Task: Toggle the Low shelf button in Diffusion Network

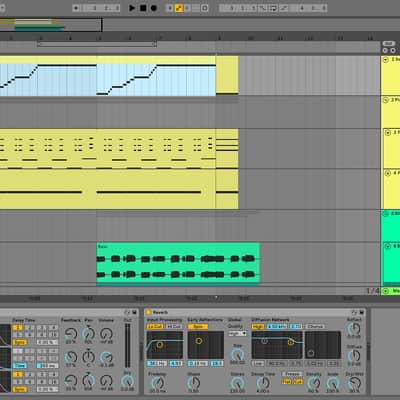Action: coord(258,363)
